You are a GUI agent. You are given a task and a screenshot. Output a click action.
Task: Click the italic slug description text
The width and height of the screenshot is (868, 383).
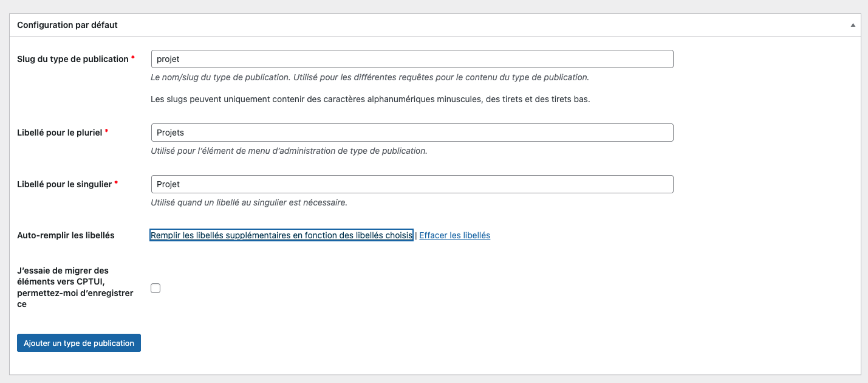click(369, 77)
